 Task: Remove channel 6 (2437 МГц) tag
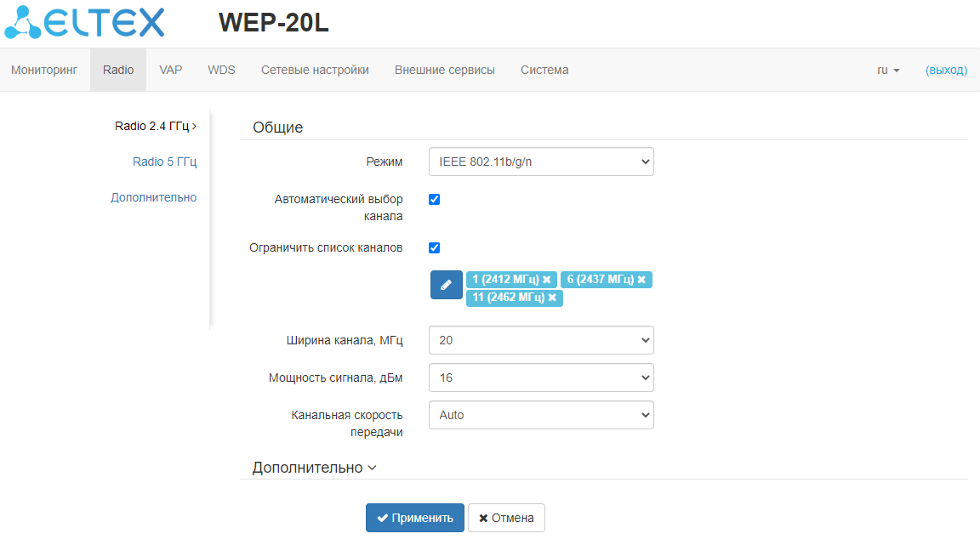pyautogui.click(x=641, y=280)
